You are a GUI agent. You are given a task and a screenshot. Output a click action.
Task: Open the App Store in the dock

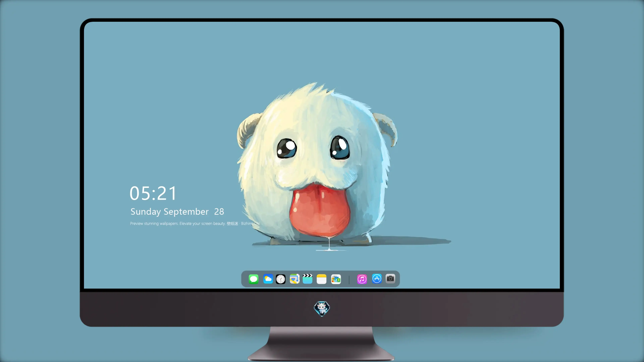click(x=377, y=279)
